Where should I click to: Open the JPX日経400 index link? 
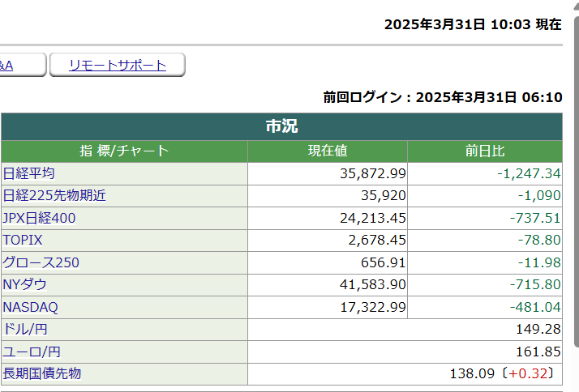pyautogui.click(x=40, y=218)
